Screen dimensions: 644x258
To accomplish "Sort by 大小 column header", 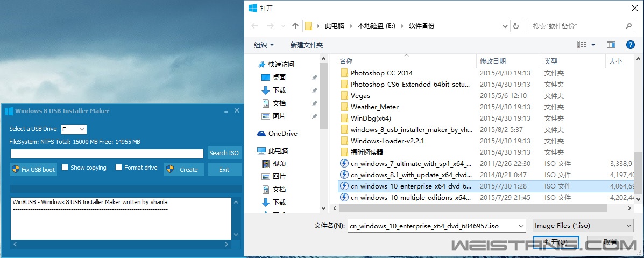I will pyautogui.click(x=615, y=61).
